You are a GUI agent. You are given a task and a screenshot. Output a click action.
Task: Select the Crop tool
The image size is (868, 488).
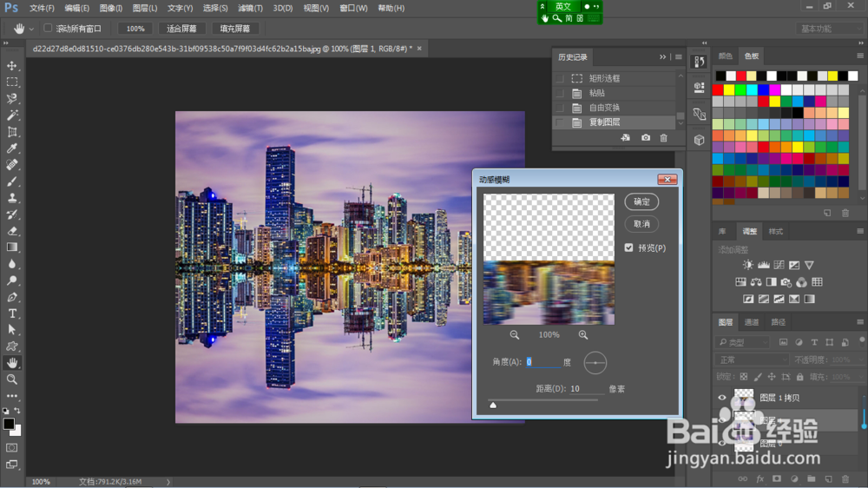pyautogui.click(x=11, y=132)
